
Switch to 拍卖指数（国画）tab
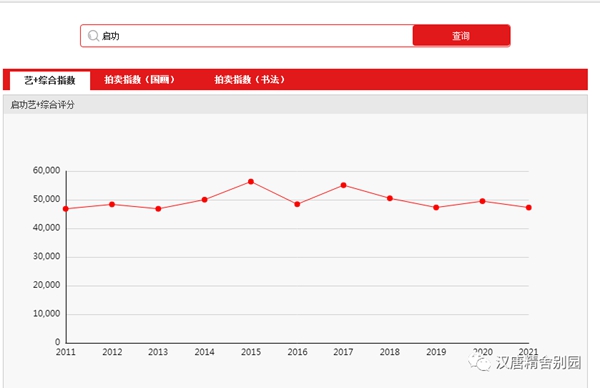[140, 80]
